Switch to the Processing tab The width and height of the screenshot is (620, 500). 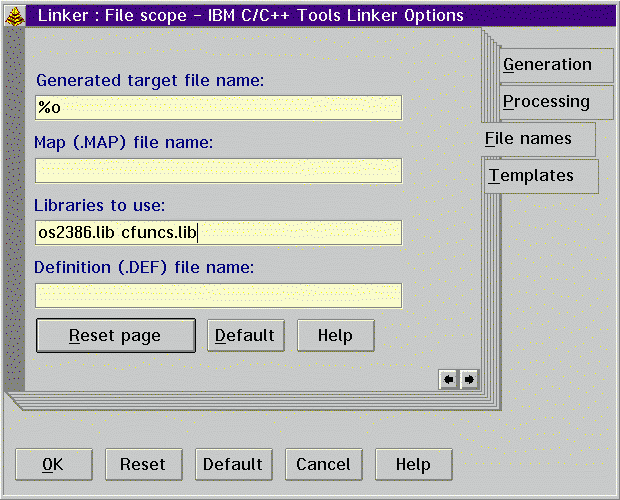pyautogui.click(x=556, y=102)
